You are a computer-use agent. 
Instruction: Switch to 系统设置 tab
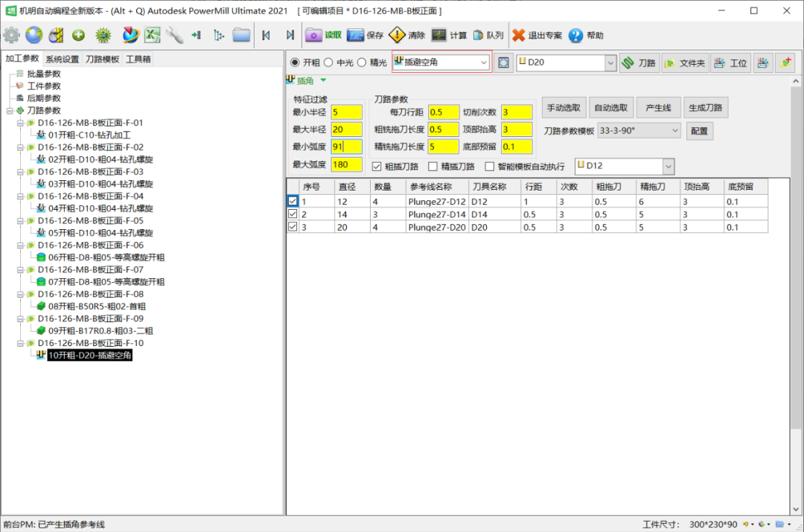tap(62, 60)
